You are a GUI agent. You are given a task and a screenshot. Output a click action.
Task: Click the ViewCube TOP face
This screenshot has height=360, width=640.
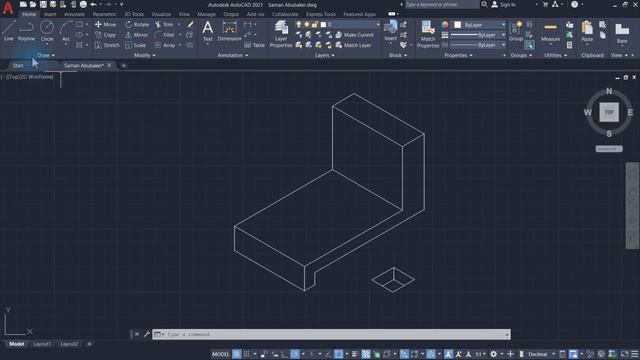click(x=609, y=112)
